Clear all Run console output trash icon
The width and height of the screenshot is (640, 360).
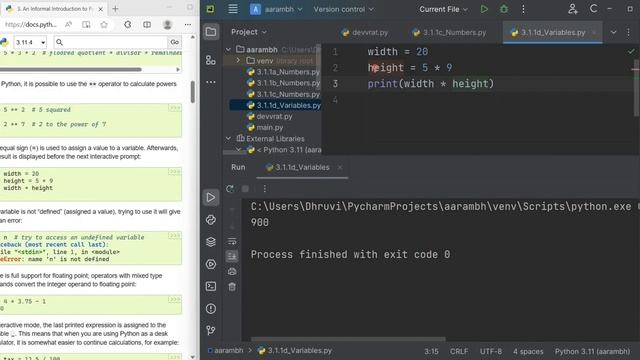coord(232,287)
